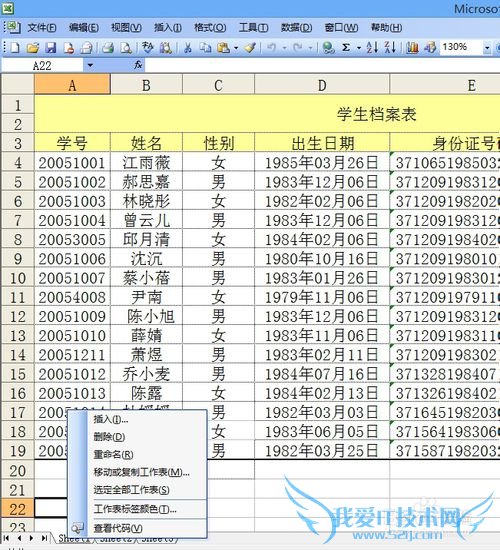Expand the Paste options arrow
Screen dimensions: 500x550
(x=236, y=48)
